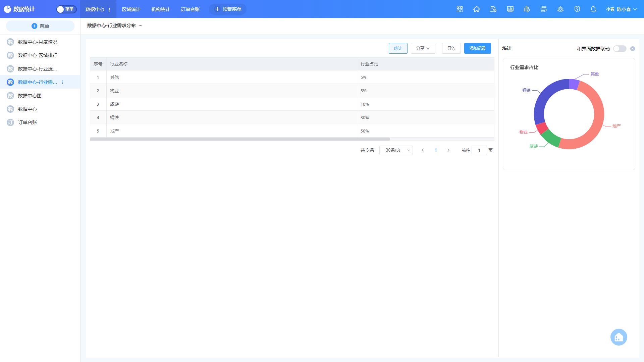
Task: Toggle the 菜单 switch in header
Action: click(x=66, y=9)
